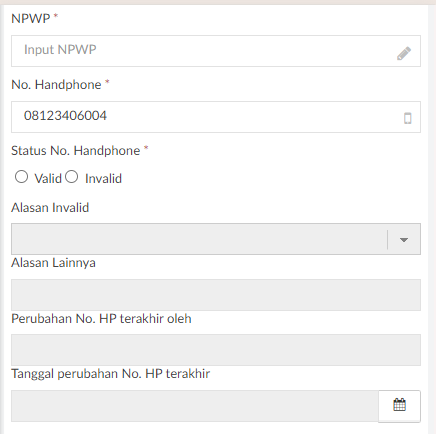Click the NPWP field label

click(31, 18)
